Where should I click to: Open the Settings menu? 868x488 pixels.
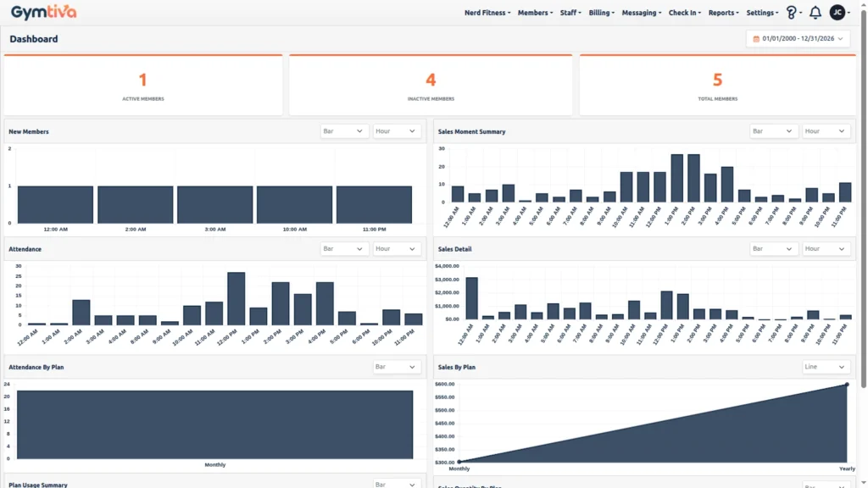[x=761, y=13]
